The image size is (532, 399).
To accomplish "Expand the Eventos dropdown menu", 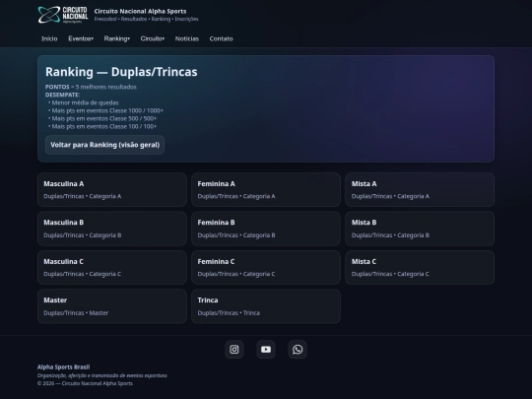I will 81,38.
